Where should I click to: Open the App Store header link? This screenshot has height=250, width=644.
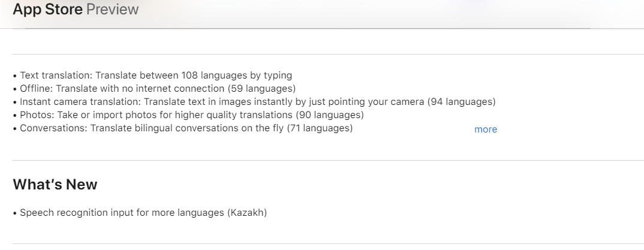[x=47, y=9]
